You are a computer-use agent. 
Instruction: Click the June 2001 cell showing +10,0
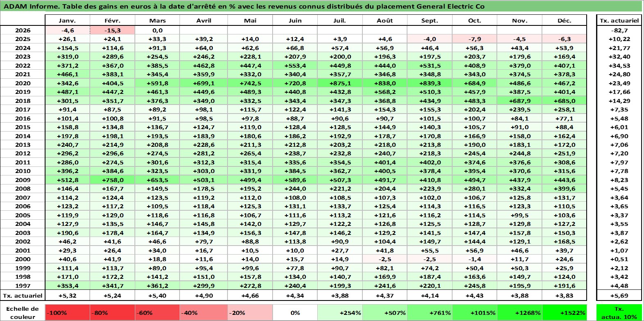[295, 250]
